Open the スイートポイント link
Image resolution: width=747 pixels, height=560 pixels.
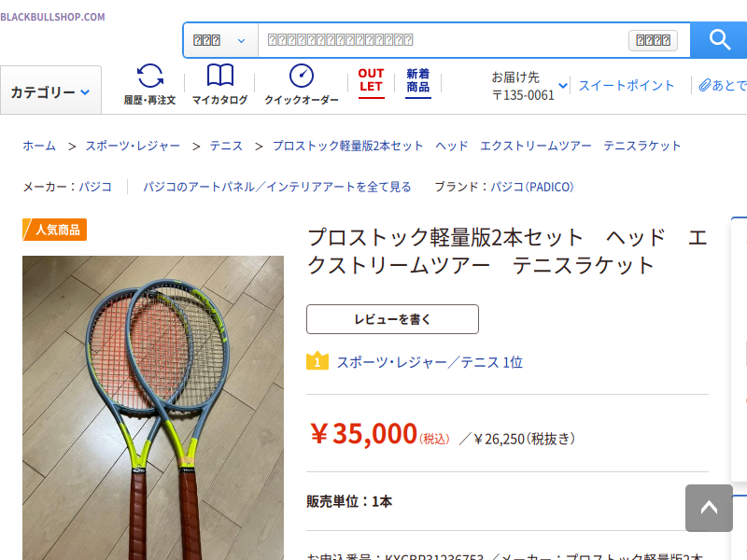pyautogui.click(x=626, y=85)
